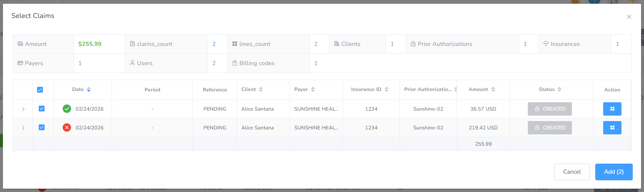Close the Select Claims dialog

click(629, 17)
